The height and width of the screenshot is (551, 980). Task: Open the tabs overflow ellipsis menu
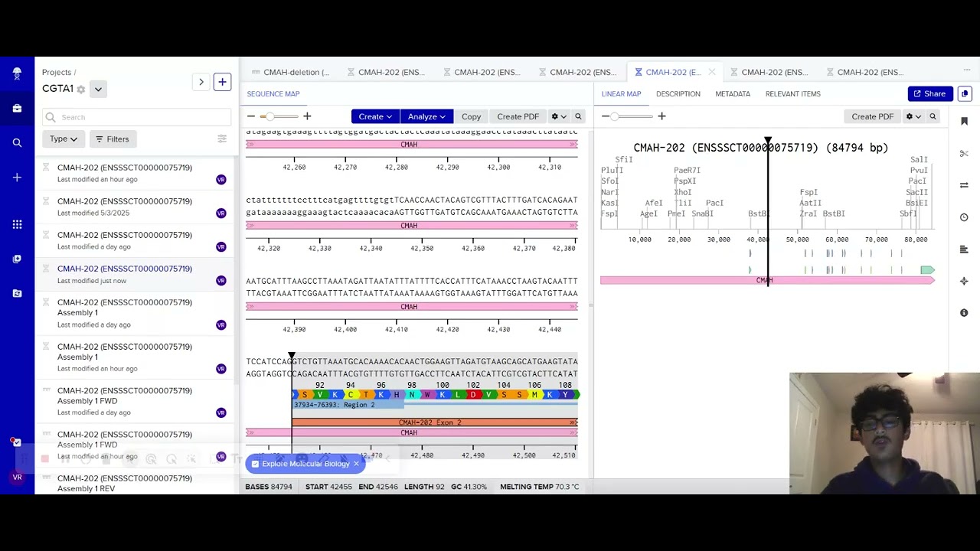click(967, 70)
